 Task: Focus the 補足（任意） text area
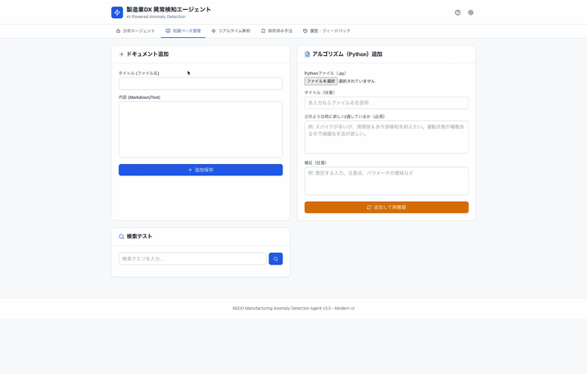click(x=386, y=181)
